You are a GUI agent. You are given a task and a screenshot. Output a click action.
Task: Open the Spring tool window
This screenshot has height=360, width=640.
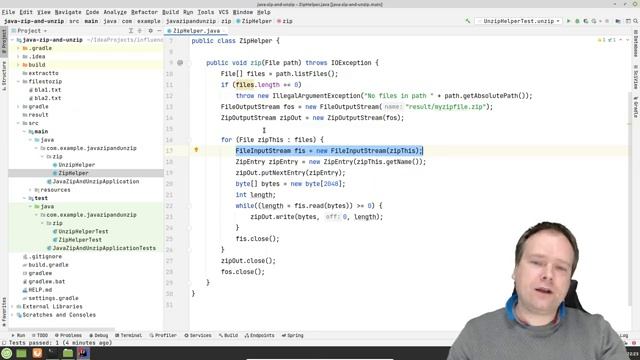293,336
